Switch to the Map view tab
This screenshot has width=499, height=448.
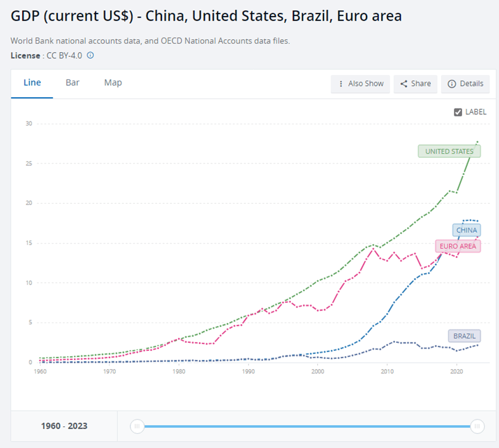coord(113,83)
